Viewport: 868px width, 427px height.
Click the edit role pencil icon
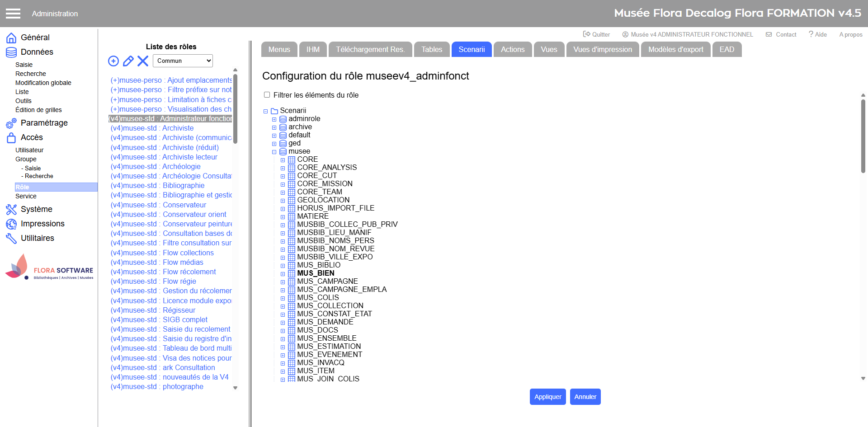point(128,61)
